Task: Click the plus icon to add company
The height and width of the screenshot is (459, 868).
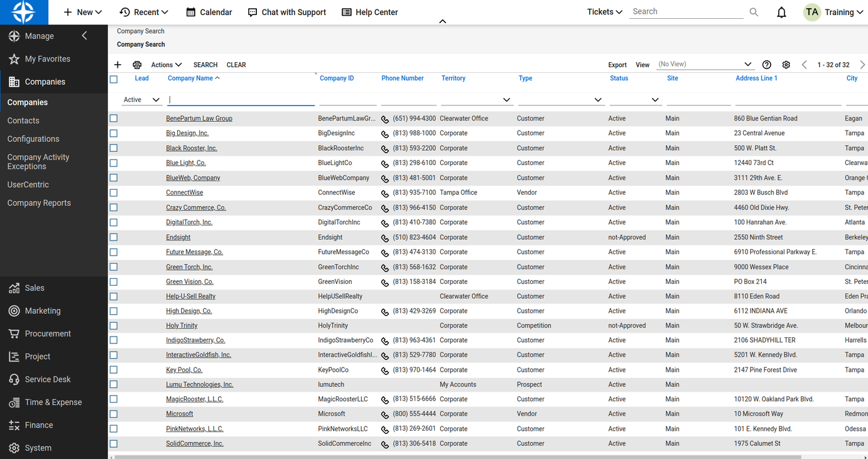Action: pos(117,65)
